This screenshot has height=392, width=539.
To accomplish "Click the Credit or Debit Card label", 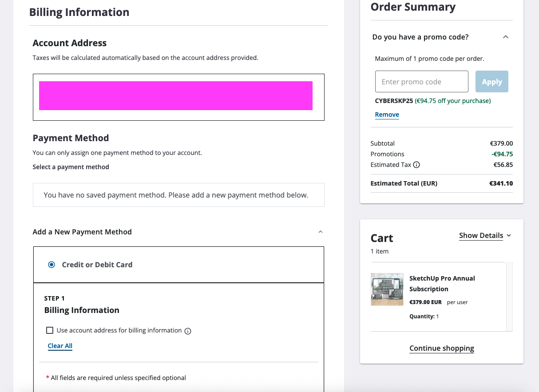I will [x=97, y=265].
